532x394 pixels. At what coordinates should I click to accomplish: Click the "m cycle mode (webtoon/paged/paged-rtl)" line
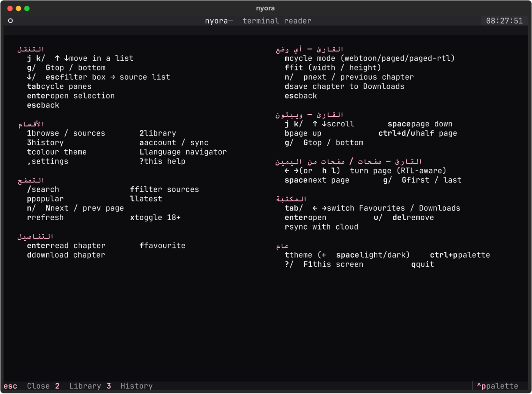(x=370, y=58)
